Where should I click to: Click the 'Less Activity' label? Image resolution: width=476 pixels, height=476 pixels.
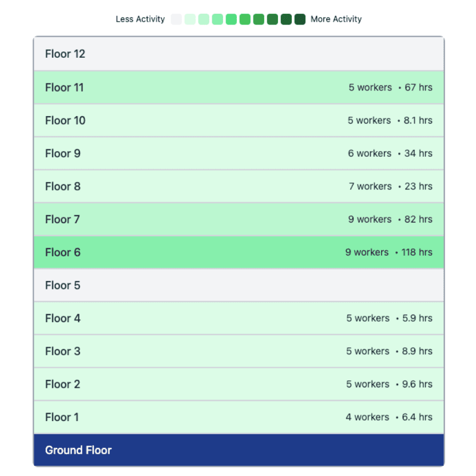tap(139, 19)
